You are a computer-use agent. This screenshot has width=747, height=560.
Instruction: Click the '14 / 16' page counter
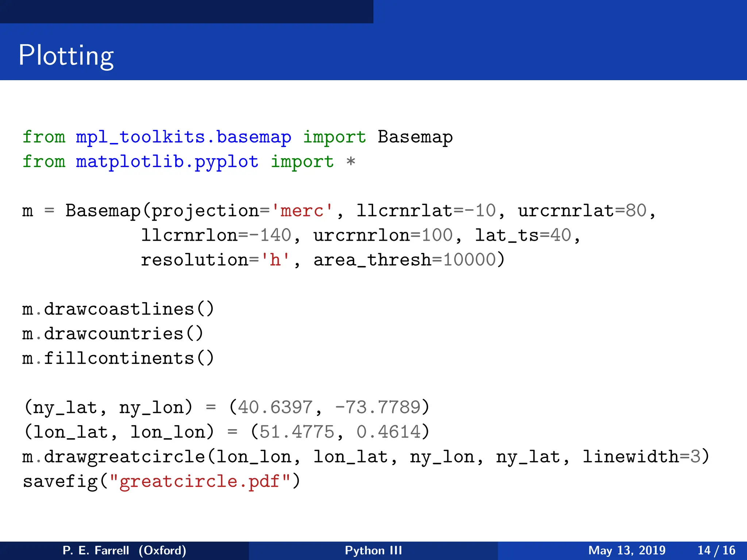pyautogui.click(x=716, y=550)
